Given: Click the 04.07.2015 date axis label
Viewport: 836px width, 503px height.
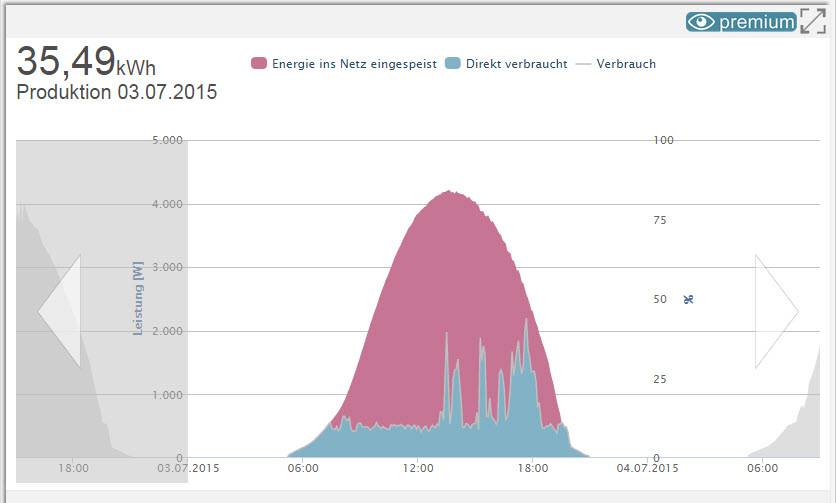Looking at the screenshot, I should pyautogui.click(x=647, y=468).
